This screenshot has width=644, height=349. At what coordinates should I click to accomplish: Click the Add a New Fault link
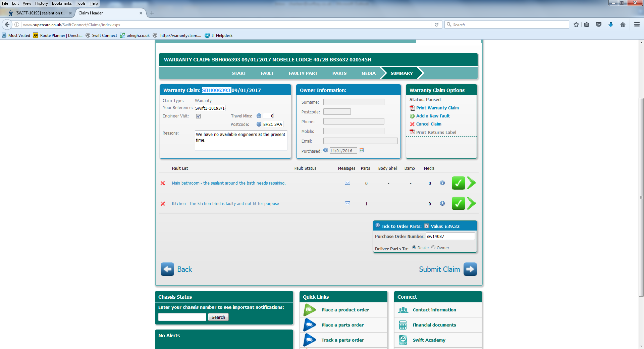point(433,116)
